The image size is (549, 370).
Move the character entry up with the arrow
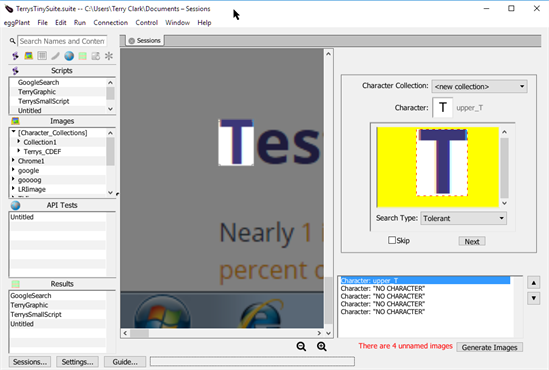(534, 283)
